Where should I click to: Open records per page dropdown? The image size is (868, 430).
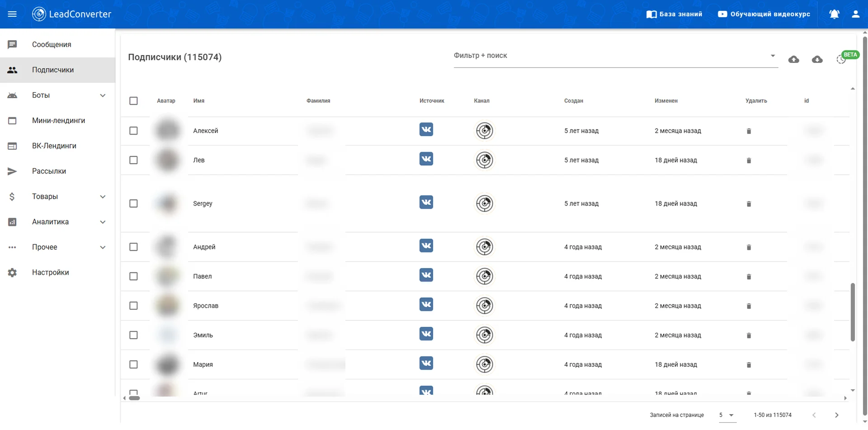[x=726, y=415]
